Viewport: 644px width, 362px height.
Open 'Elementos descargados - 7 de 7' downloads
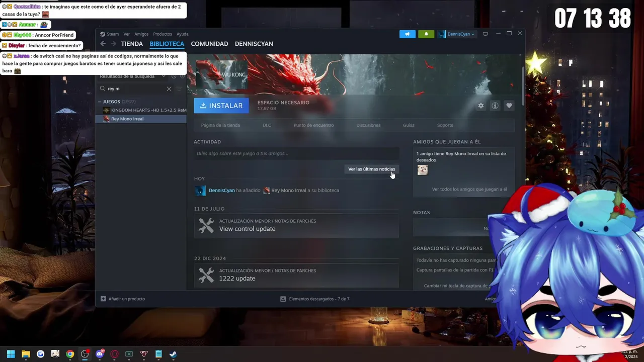click(x=315, y=299)
